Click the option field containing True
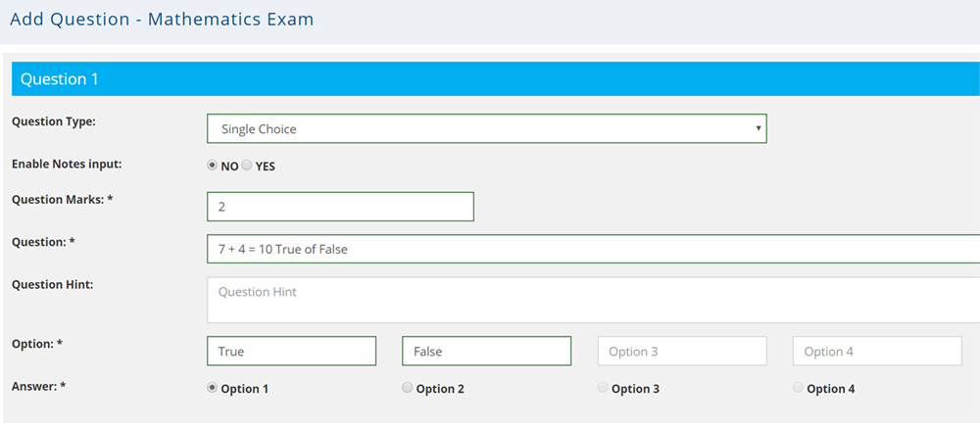The width and height of the screenshot is (980, 429). pos(291,352)
